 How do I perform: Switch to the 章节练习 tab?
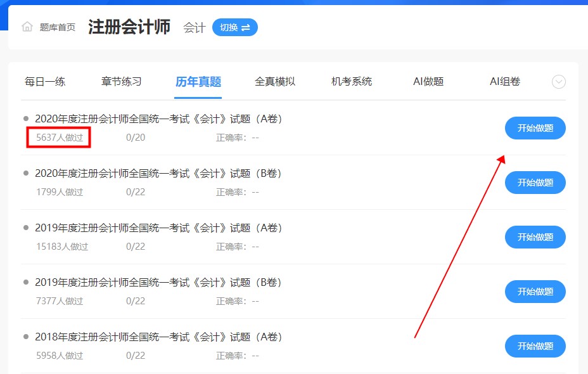(x=120, y=81)
